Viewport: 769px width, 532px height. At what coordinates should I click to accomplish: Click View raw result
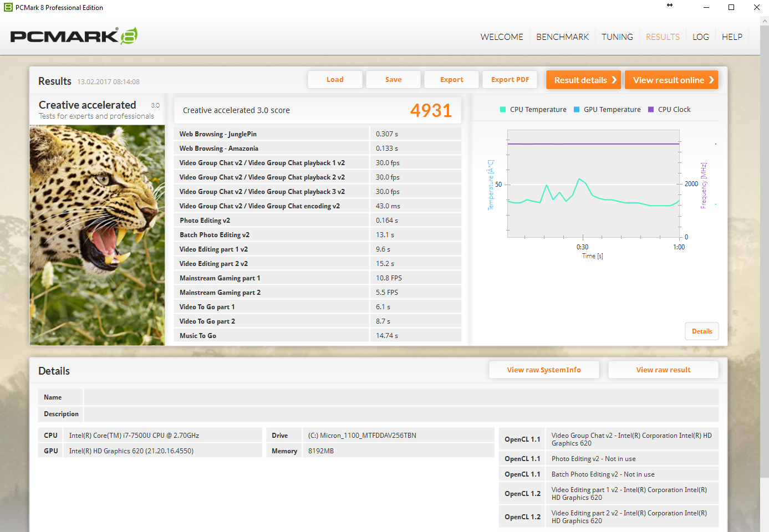click(x=663, y=370)
